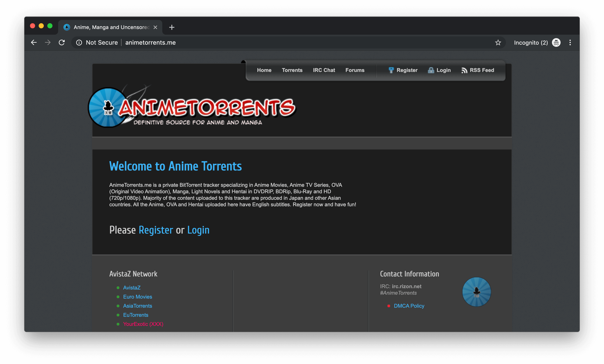Open the DMCA Policy link

click(x=409, y=306)
